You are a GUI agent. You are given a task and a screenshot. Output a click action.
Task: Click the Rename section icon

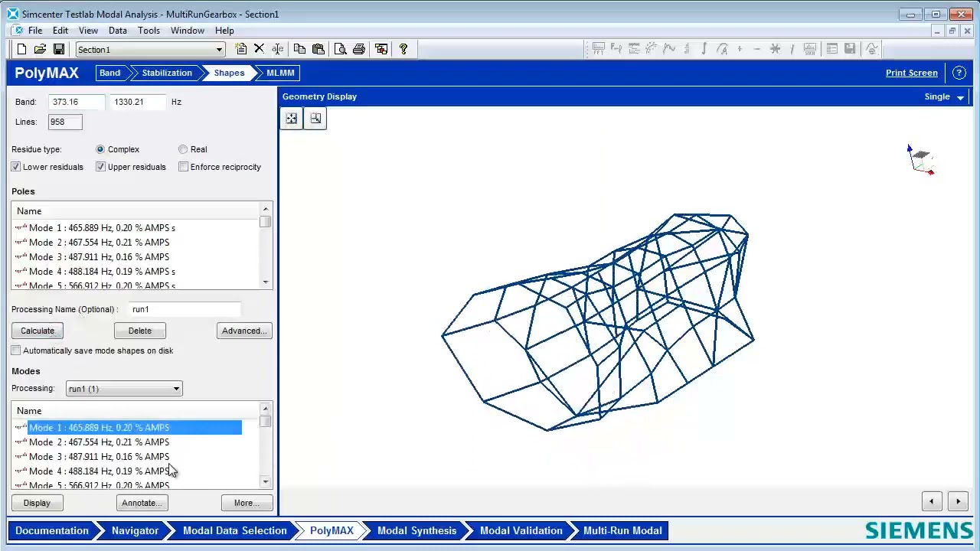tap(277, 49)
